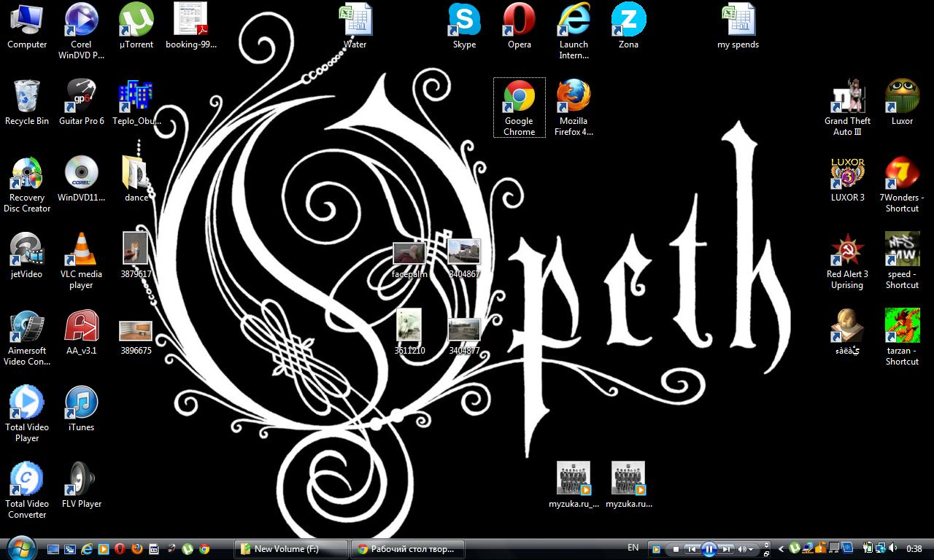Click the Zona desktop shortcut

coord(628,26)
